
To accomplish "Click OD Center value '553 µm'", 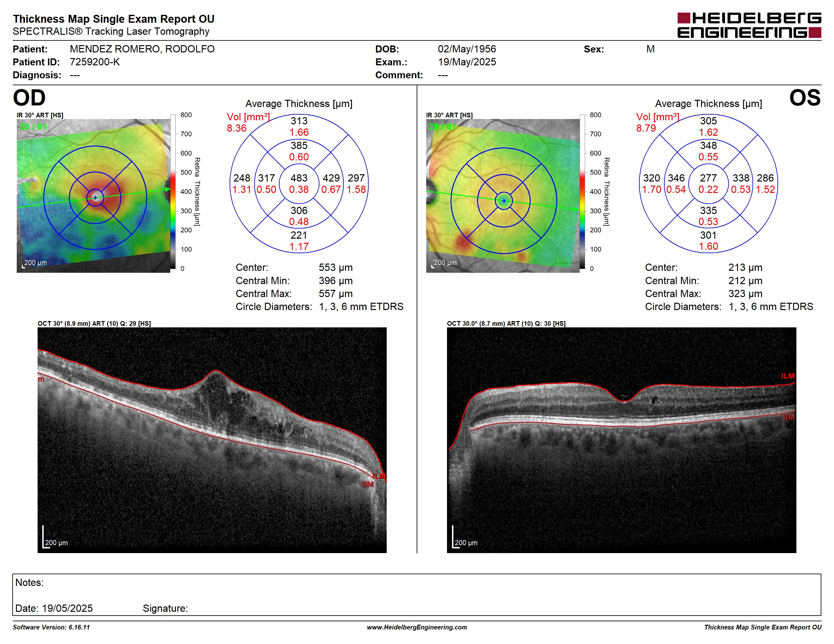I will (x=336, y=267).
